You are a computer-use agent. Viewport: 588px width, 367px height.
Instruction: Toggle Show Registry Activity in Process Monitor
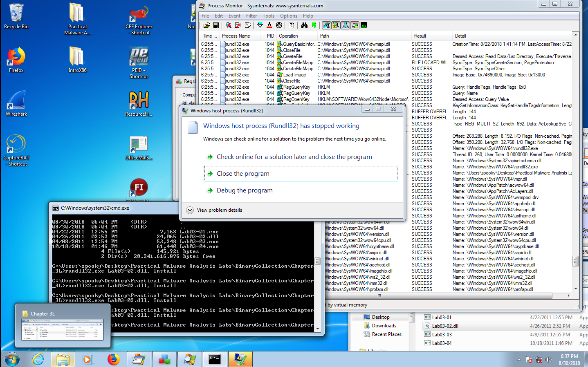[326, 25]
